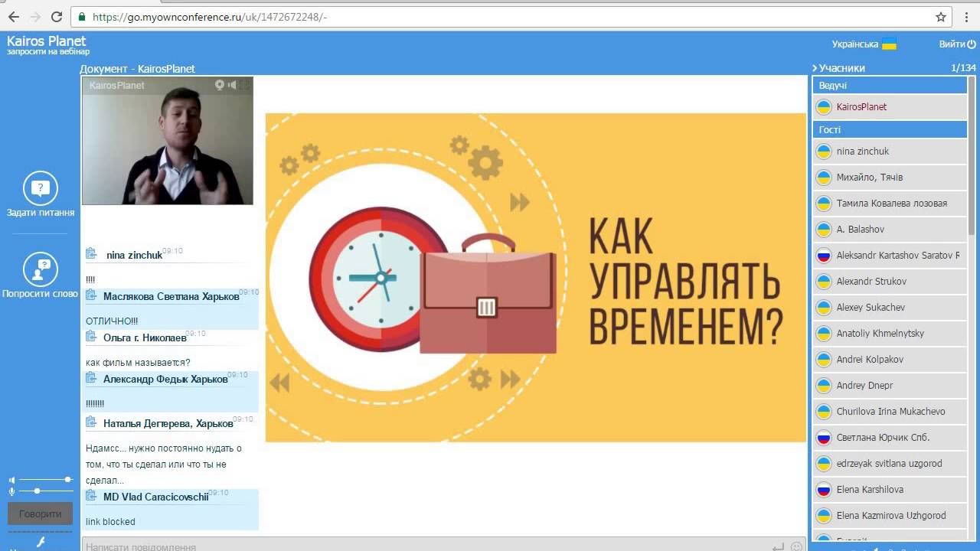Select participant 'Churilova Irina Mukachevo'
The width and height of the screenshot is (980, 551).
[890, 412]
